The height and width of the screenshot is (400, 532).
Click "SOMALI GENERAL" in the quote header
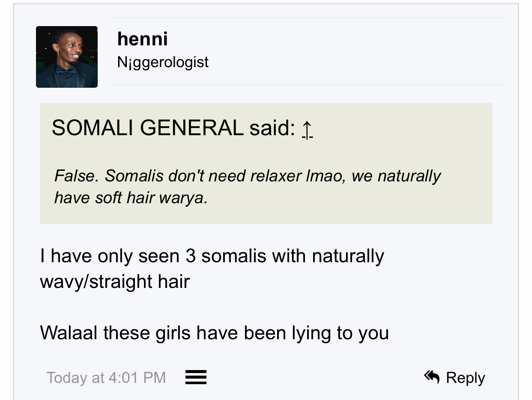point(147,128)
